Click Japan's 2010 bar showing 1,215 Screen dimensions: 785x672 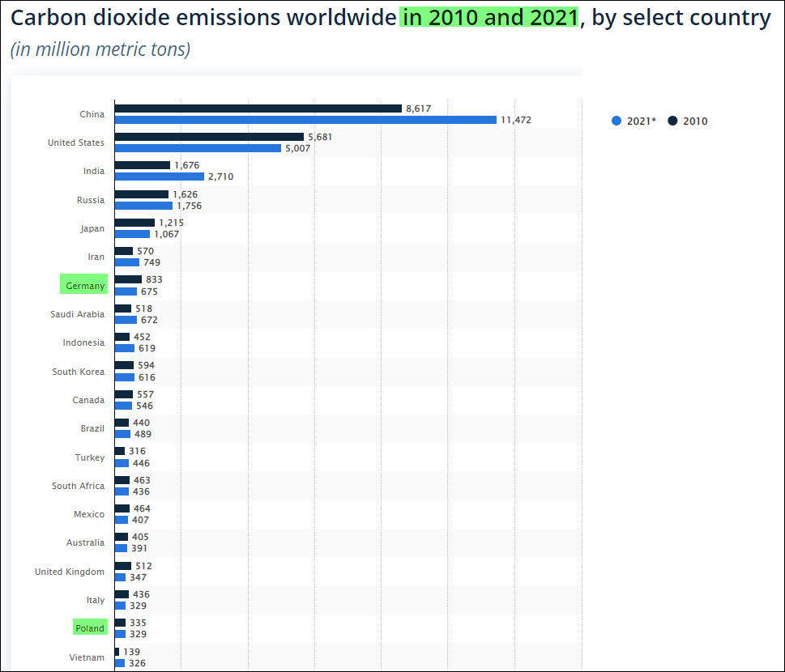click(134, 223)
